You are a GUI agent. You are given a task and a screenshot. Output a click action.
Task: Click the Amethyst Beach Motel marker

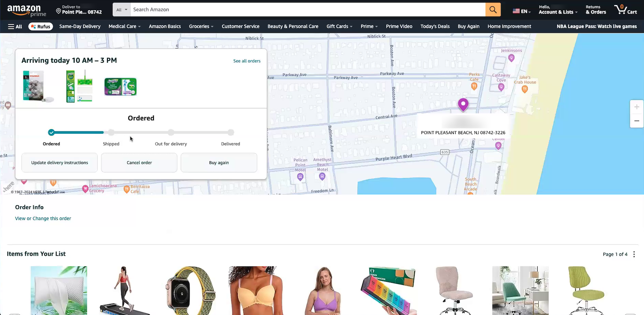322,177
